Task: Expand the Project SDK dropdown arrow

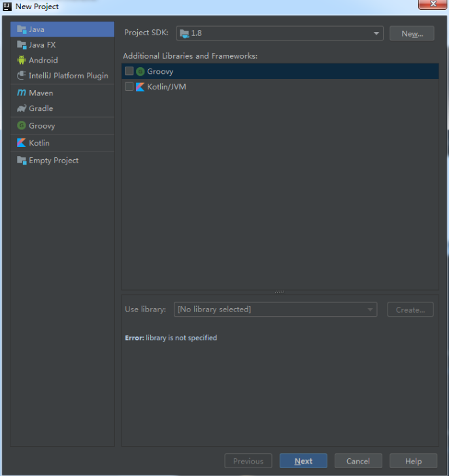Action: (376, 33)
